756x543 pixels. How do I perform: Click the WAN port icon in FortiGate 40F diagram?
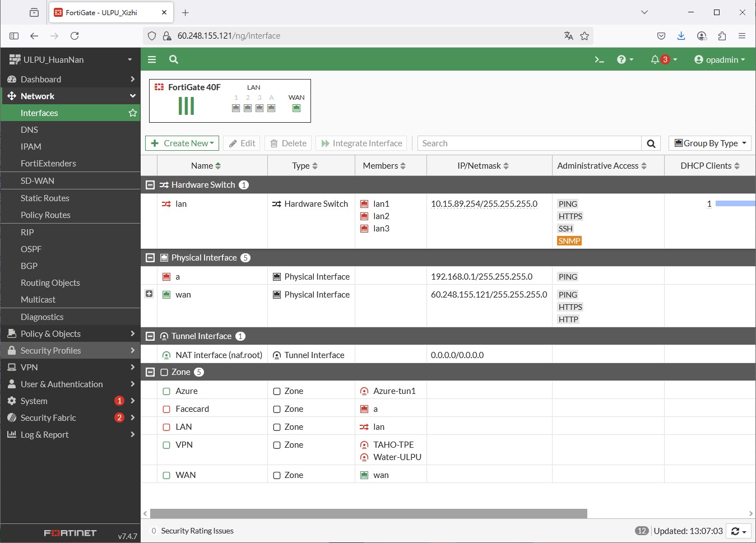[x=296, y=108]
